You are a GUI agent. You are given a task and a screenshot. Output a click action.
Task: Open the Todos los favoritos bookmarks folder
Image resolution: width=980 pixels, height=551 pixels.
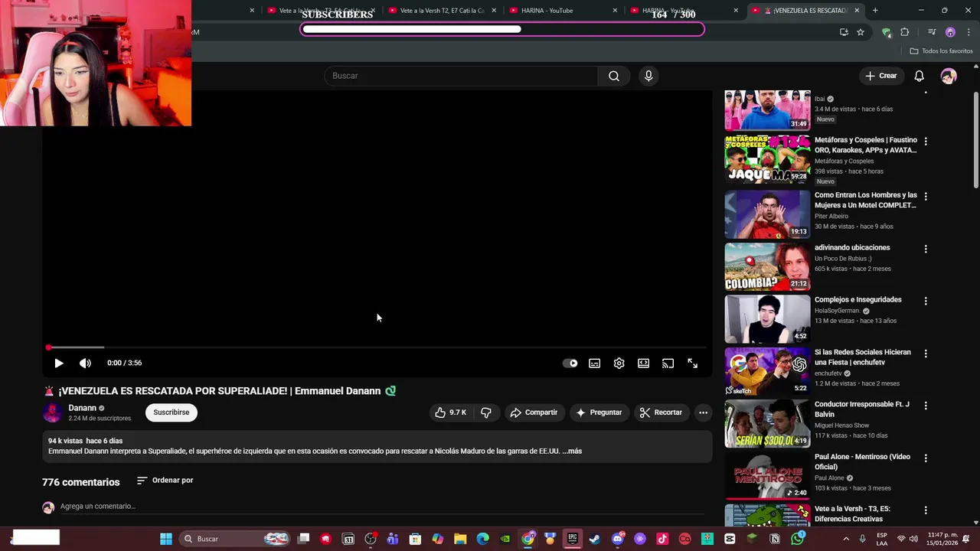pyautogui.click(x=941, y=51)
